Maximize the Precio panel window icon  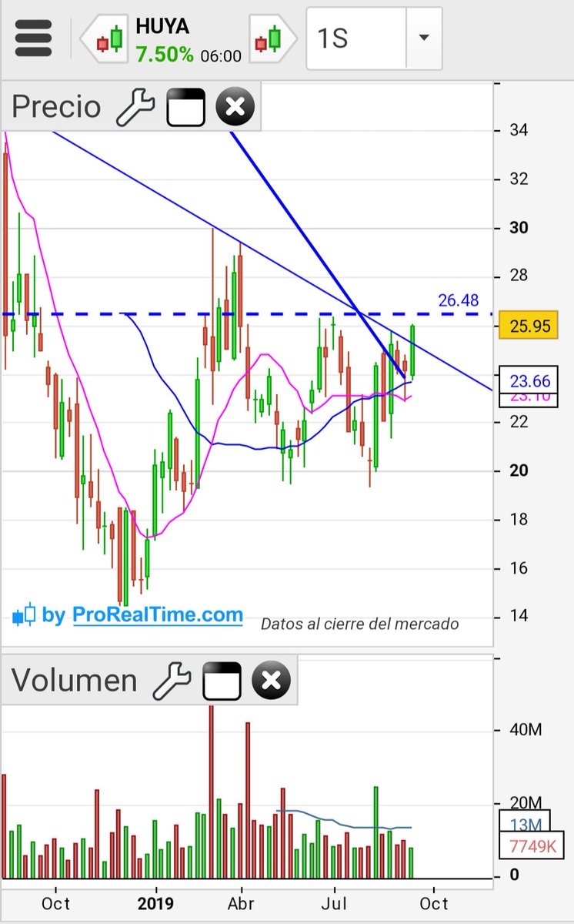coord(186,107)
